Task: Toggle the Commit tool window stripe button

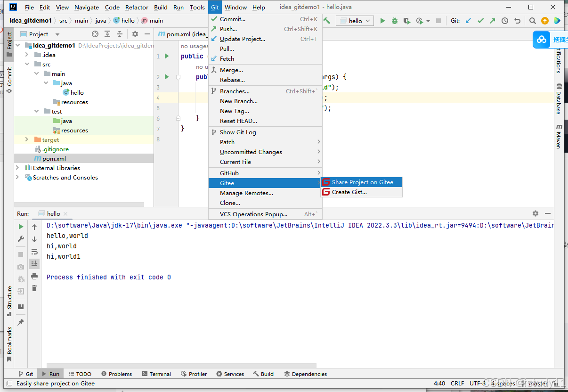Action: (9, 79)
